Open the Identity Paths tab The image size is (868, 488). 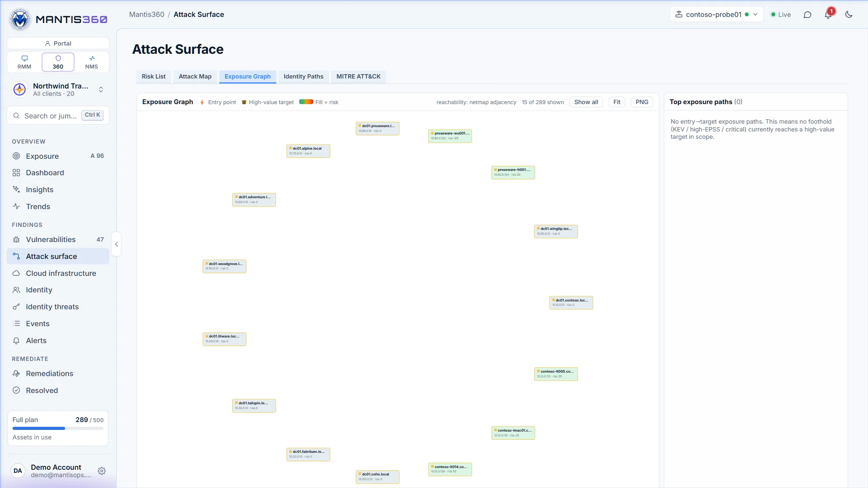[303, 76]
